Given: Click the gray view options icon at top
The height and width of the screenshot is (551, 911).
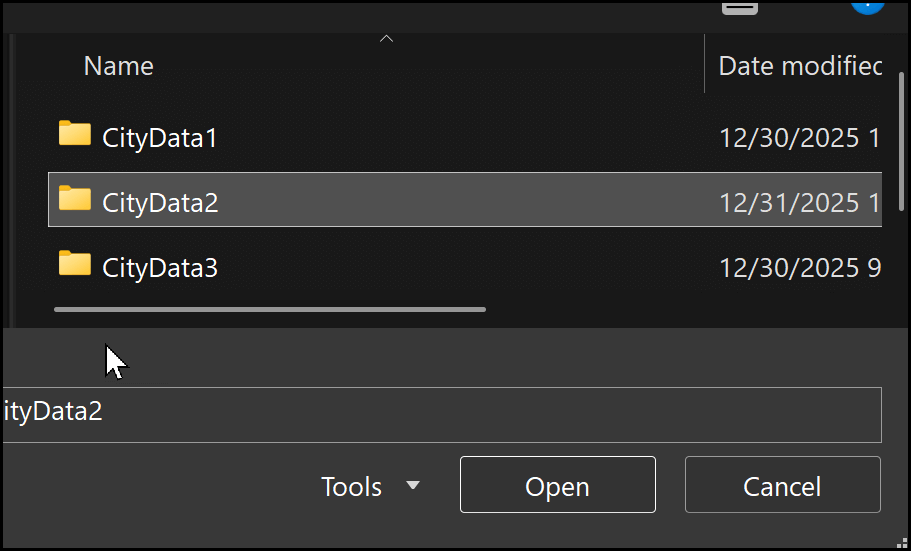Looking at the screenshot, I should click(x=740, y=7).
